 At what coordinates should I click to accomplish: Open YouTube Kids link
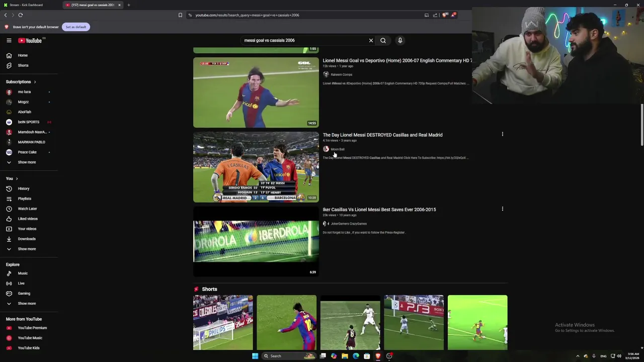(29, 348)
